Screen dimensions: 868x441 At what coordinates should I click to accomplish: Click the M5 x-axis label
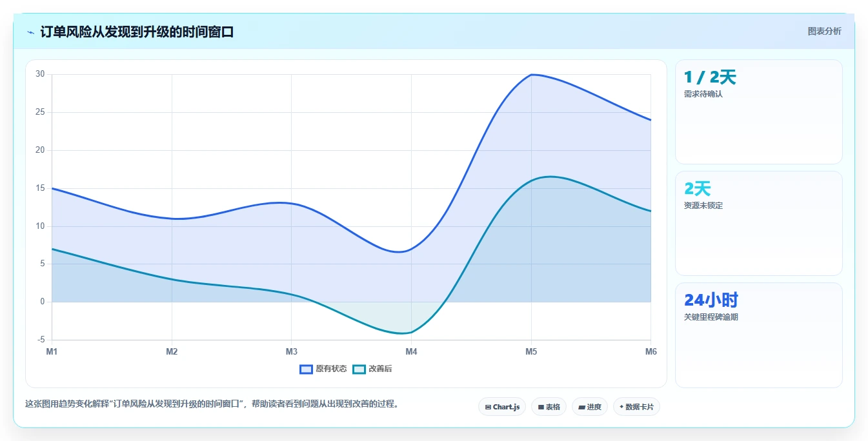click(531, 351)
